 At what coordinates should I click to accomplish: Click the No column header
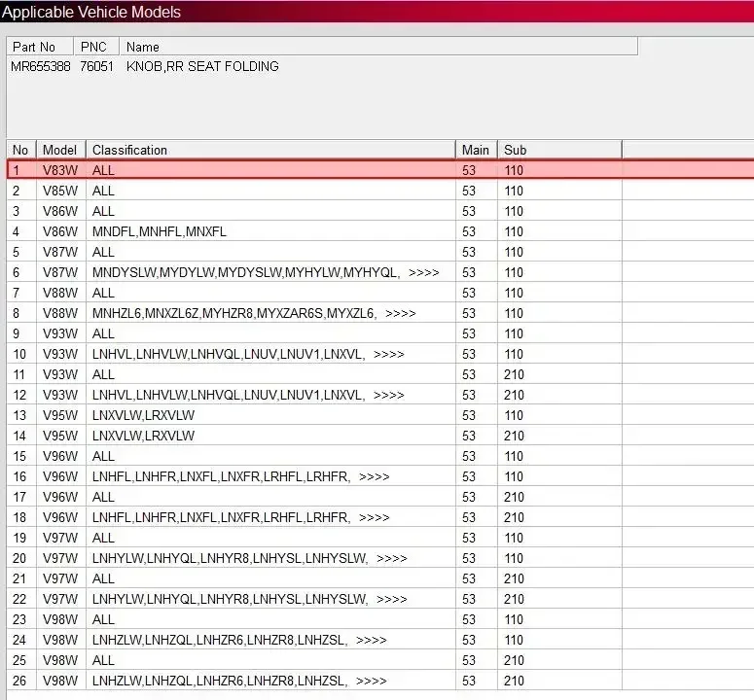[21, 150]
